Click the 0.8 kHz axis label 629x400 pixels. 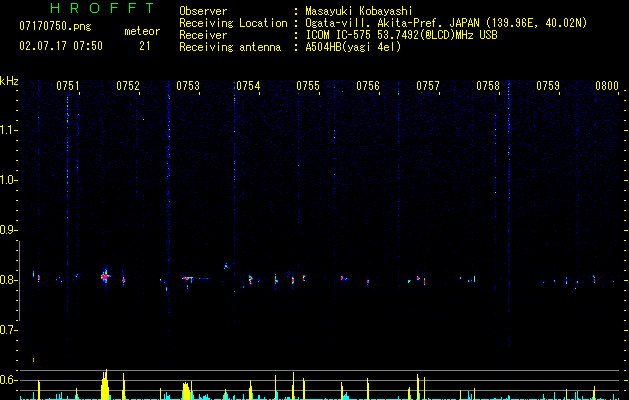click(8, 280)
